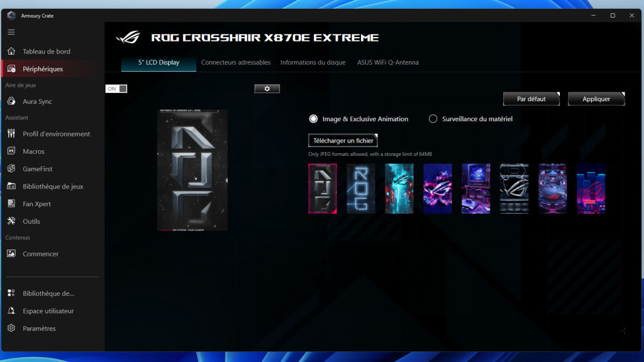
Task: Toggle the LCD display ON switch
Action: point(116,89)
